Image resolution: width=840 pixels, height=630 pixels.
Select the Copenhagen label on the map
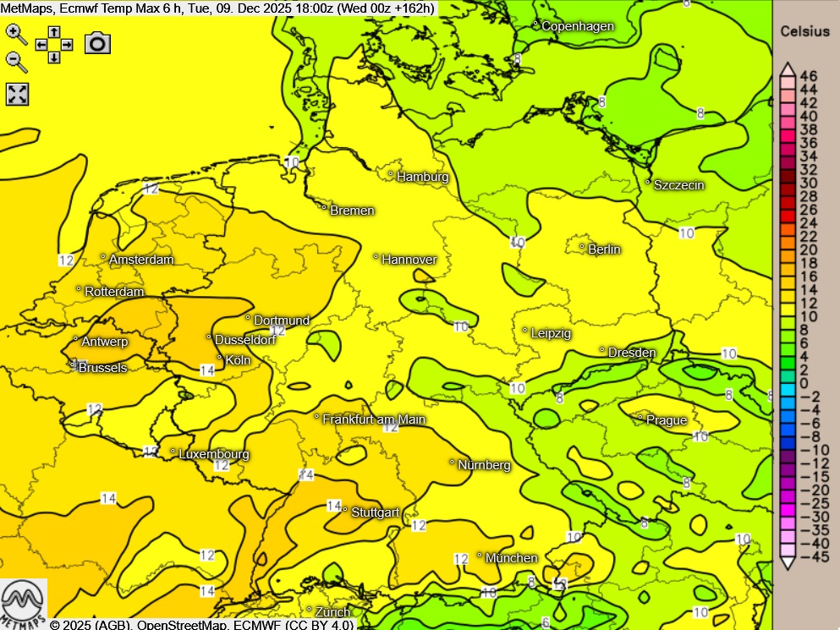click(577, 26)
